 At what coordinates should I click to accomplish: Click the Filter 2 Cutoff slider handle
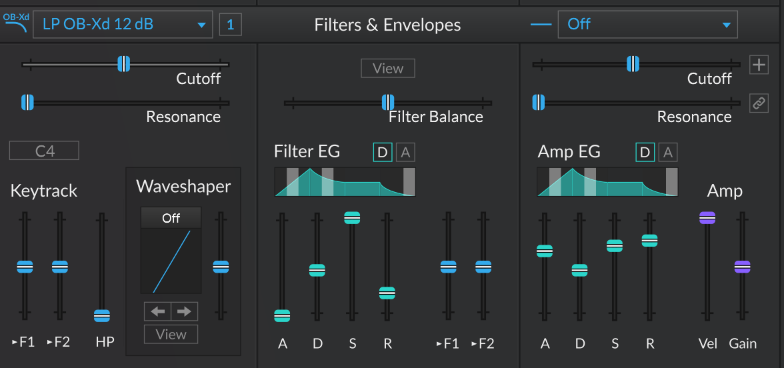tap(633, 64)
